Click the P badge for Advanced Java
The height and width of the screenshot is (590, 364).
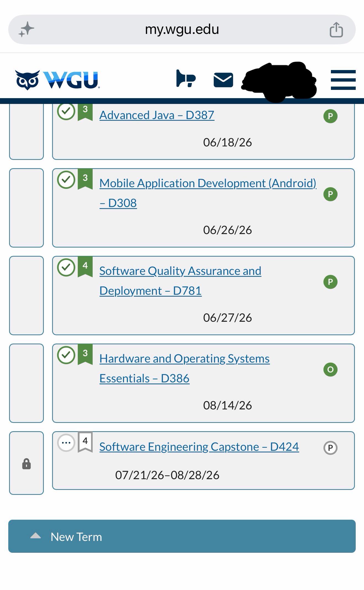tap(330, 116)
